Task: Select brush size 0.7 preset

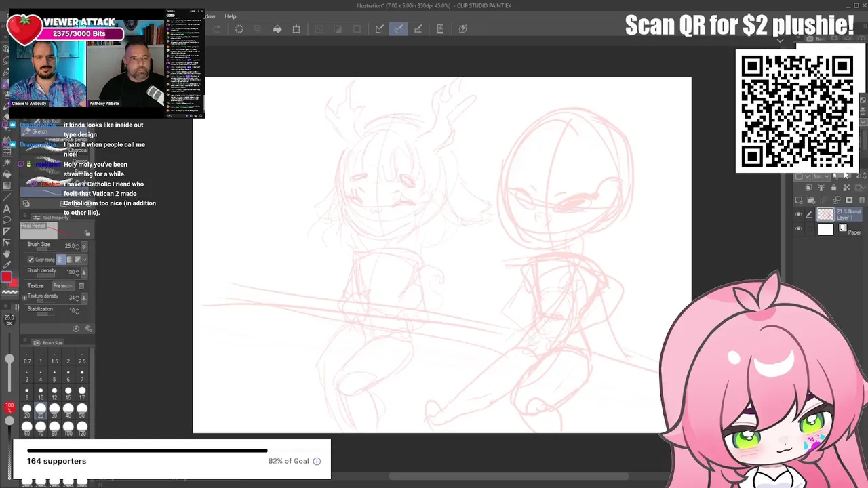Action: point(27,357)
